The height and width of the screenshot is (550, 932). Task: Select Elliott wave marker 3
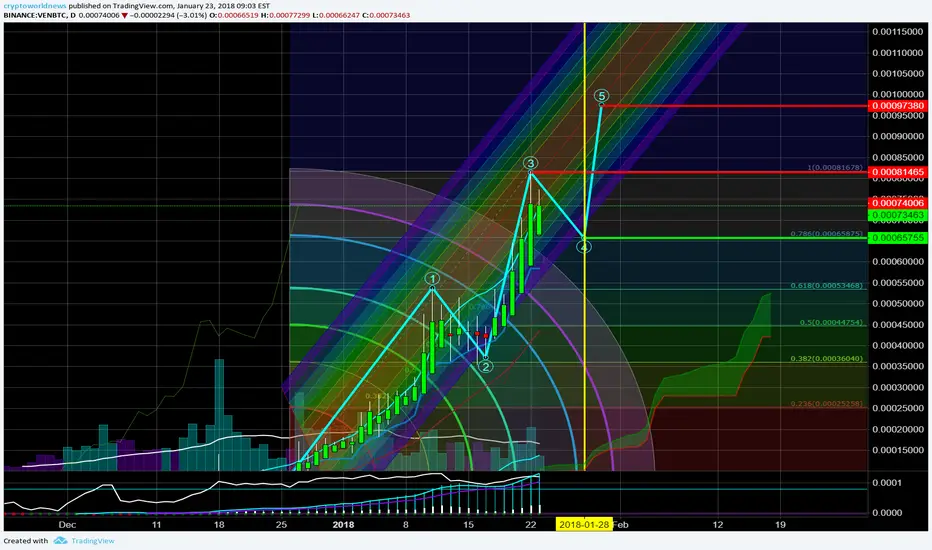click(530, 163)
